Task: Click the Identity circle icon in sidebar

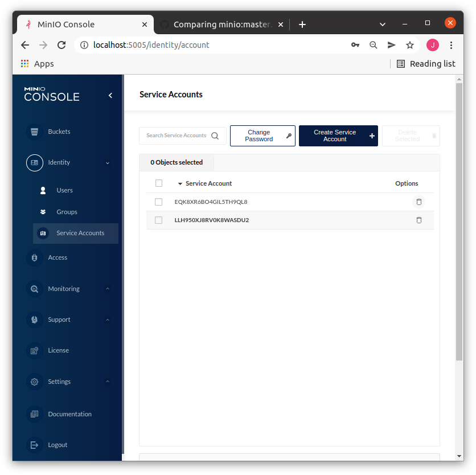Action: click(x=34, y=163)
